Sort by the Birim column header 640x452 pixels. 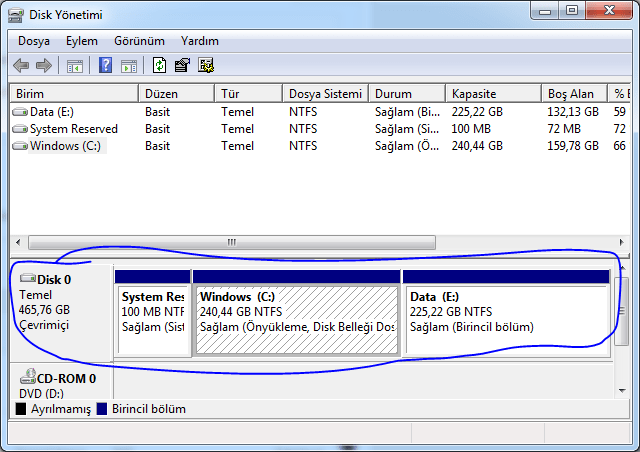74,94
